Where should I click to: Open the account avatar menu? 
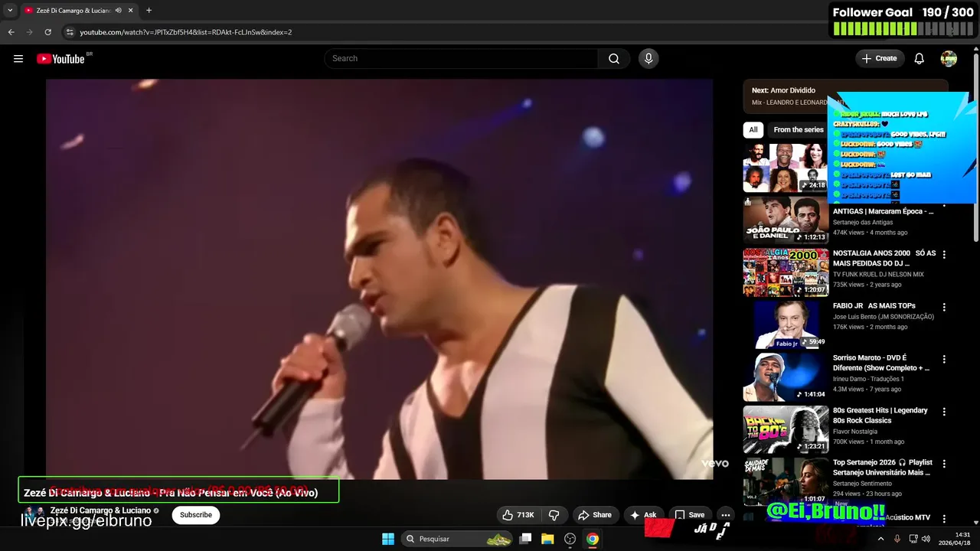pyautogui.click(x=949, y=59)
